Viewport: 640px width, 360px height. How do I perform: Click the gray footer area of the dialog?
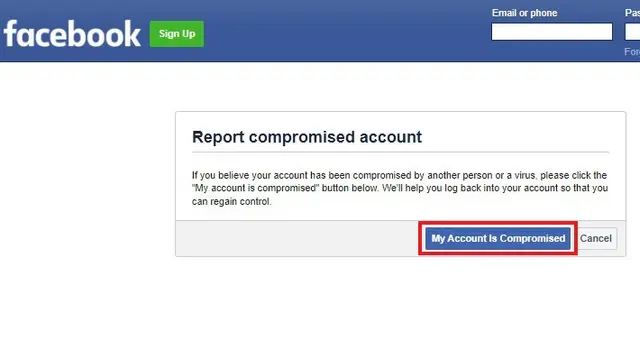tap(297, 238)
